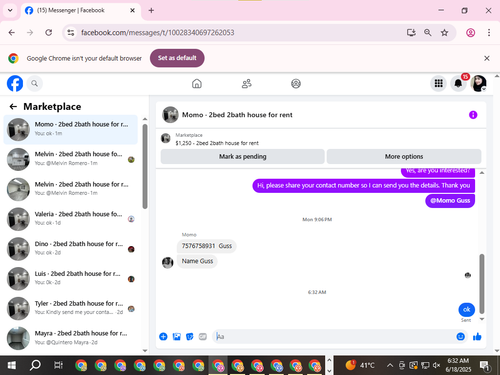Open Mayra 2bed 2bath conversation
The image size is (500, 375).
pyautogui.click(x=70, y=338)
